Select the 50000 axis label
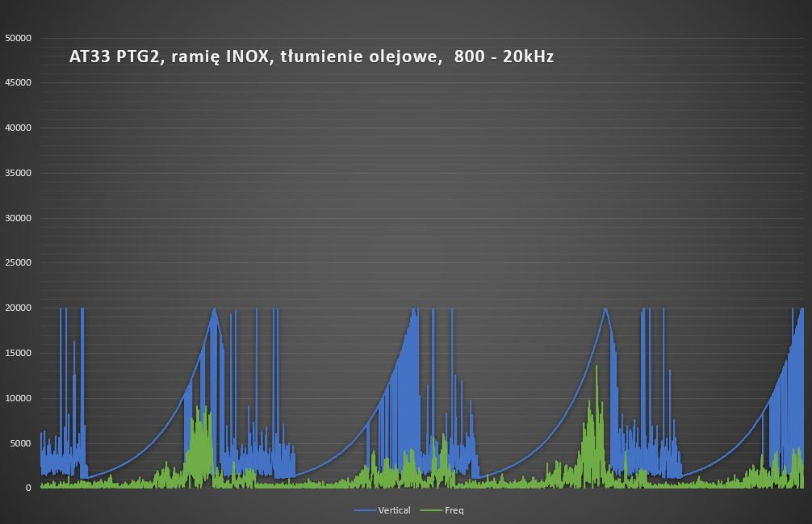This screenshot has width=812, height=524. (18, 38)
